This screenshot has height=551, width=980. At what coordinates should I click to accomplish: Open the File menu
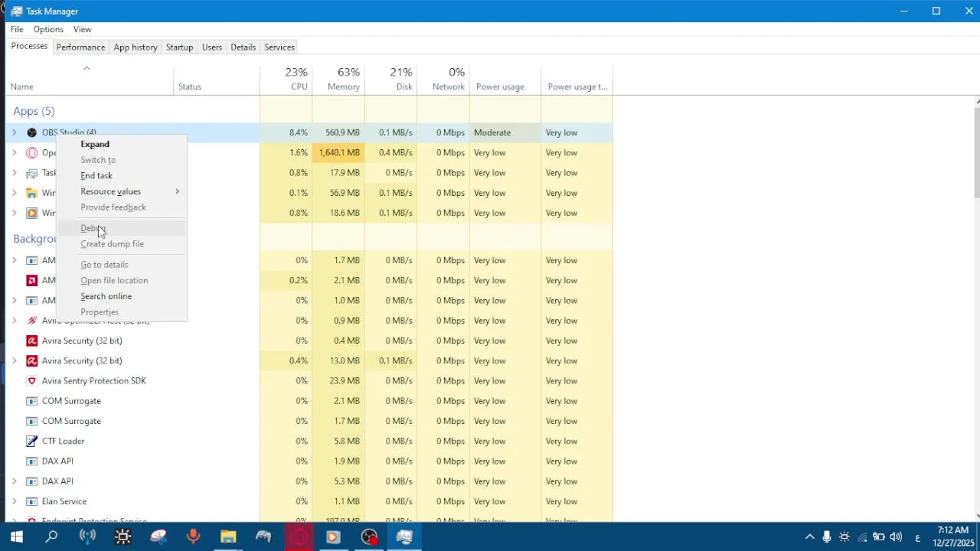17,29
